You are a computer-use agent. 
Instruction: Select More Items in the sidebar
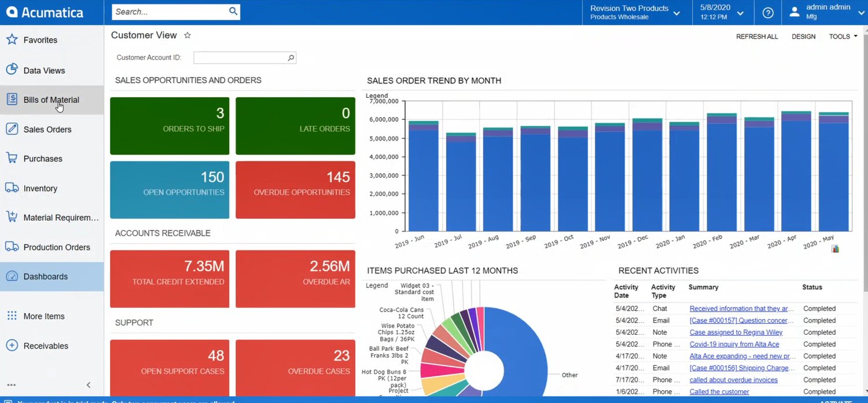click(43, 316)
